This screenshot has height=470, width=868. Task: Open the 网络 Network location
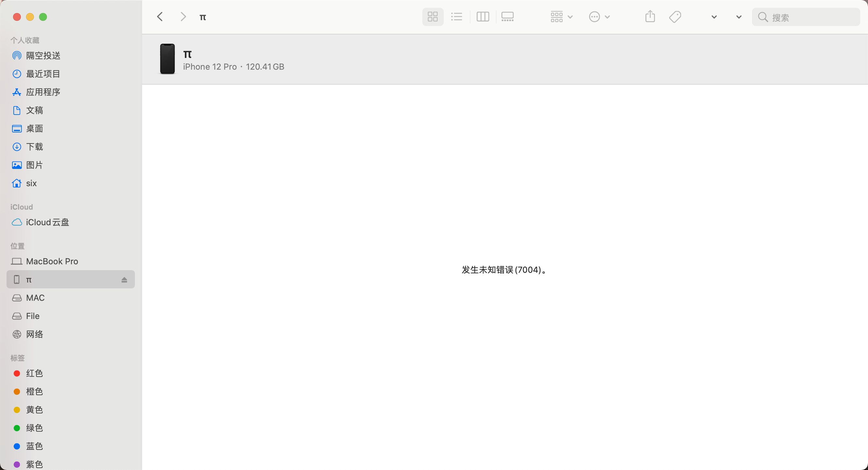coord(34,334)
